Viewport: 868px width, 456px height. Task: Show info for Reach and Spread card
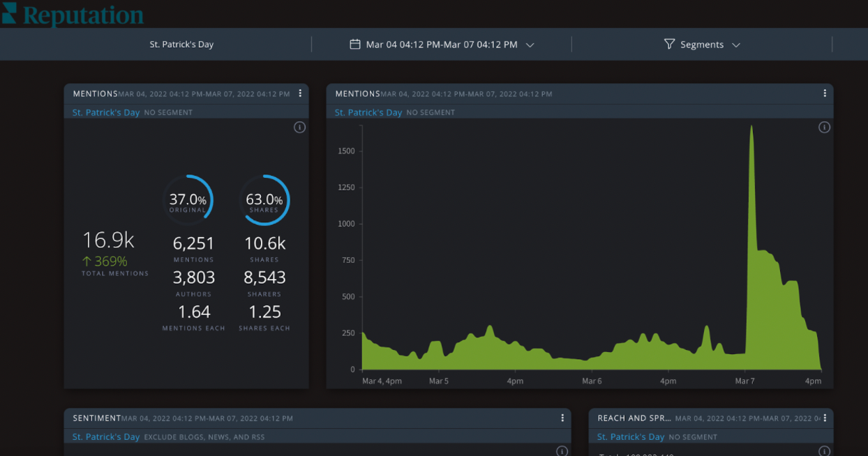[824, 451]
